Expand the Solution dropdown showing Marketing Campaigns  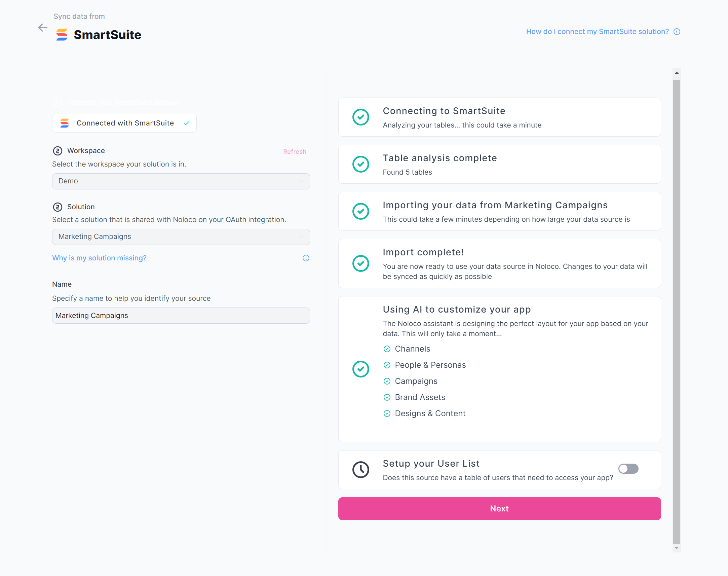tap(181, 237)
